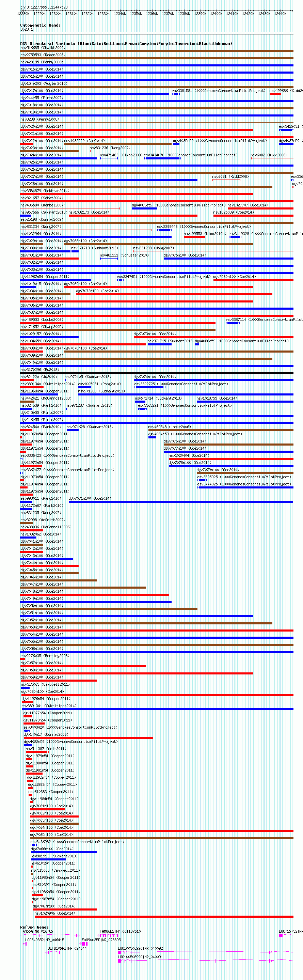Open variant nsv516685 (Shaikh2009)
Viewport: 303px width, 980px height.
coord(43,48)
